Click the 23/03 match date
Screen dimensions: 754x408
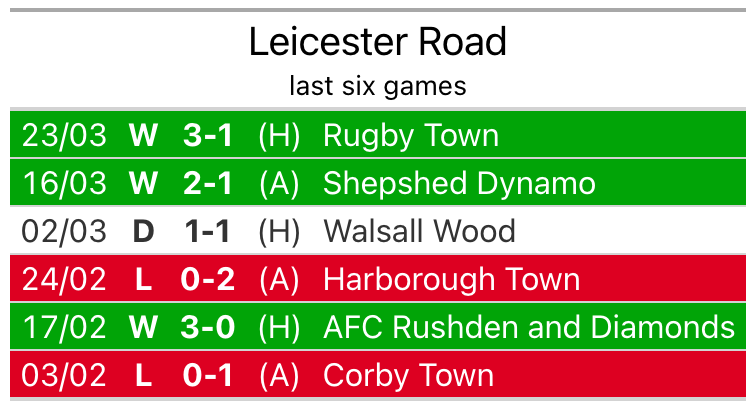click(64, 135)
